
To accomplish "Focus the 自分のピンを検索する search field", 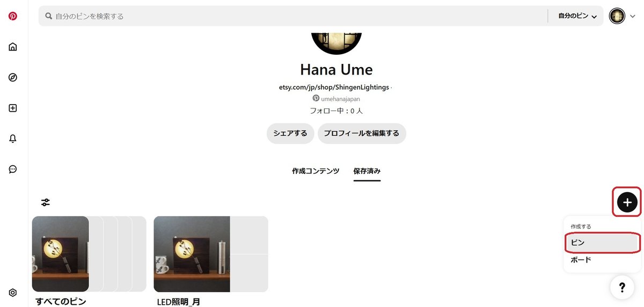I will 292,16.
